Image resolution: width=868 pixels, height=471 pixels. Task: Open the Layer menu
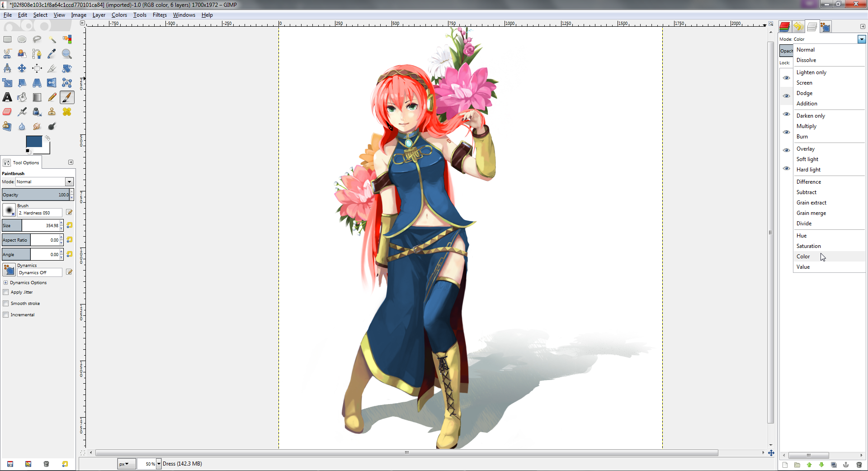click(x=99, y=15)
